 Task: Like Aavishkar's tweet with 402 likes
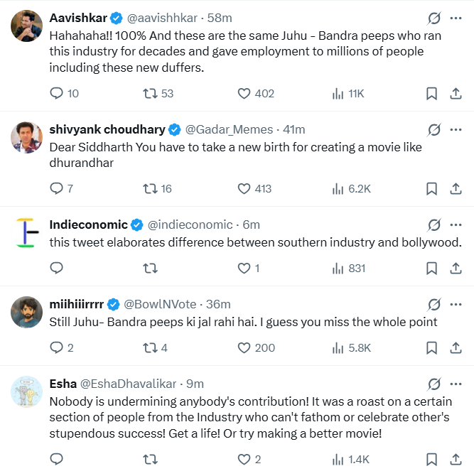click(x=244, y=94)
